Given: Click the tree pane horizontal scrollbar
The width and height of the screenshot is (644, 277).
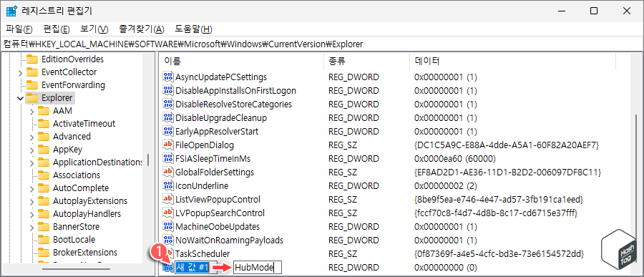Looking at the screenshot, I should [77, 269].
